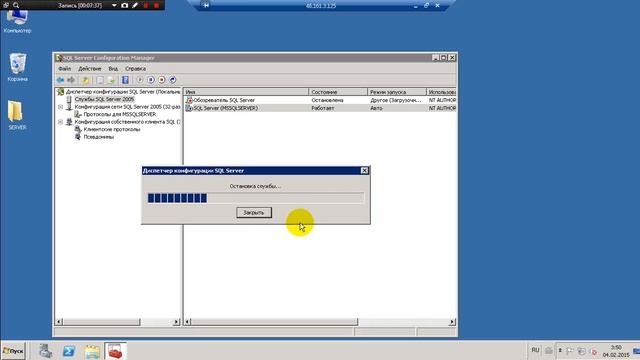This screenshot has width=640, height=360.
Task: Open the SERVER folder on desktop
Action: (x=17, y=116)
